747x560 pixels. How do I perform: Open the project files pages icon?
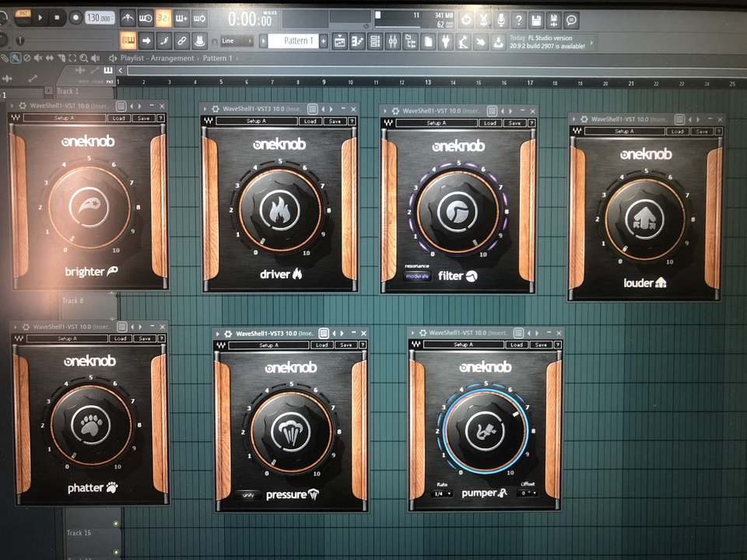(428, 41)
